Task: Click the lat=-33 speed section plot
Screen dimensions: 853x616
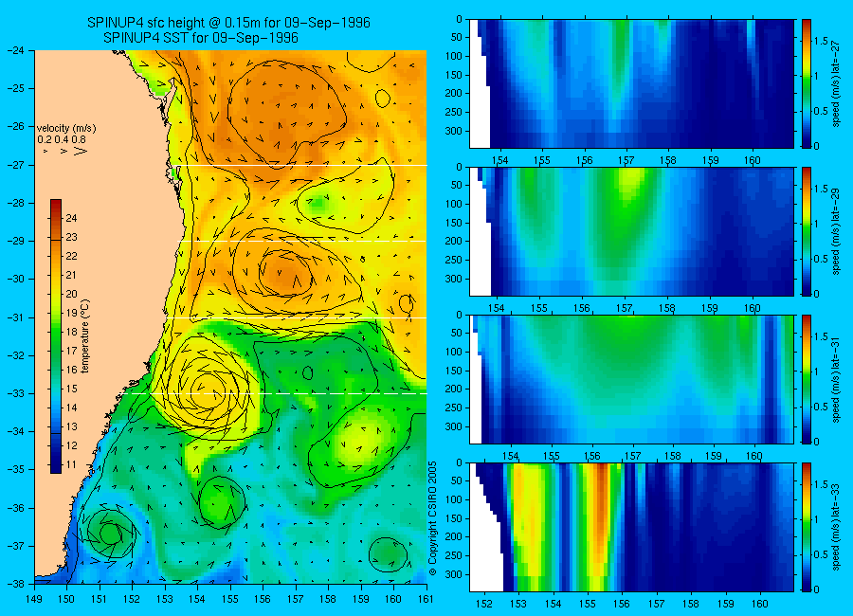Action: pos(631,527)
